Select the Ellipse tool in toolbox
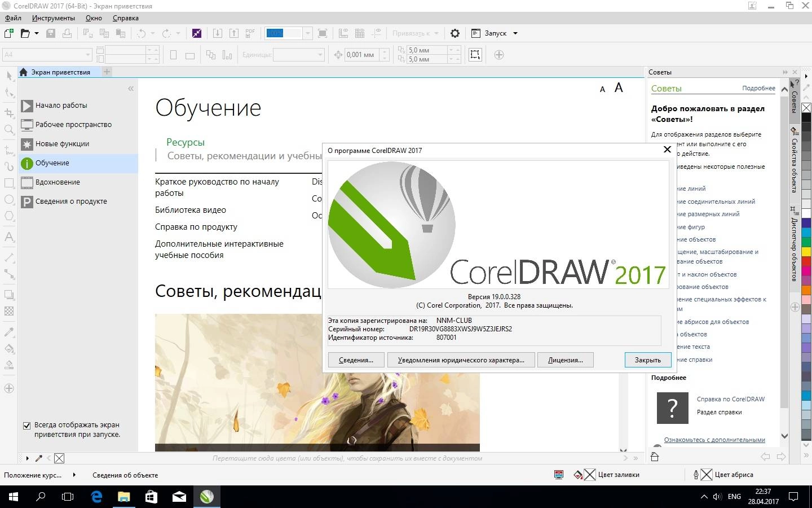812x508 pixels. 9,200
